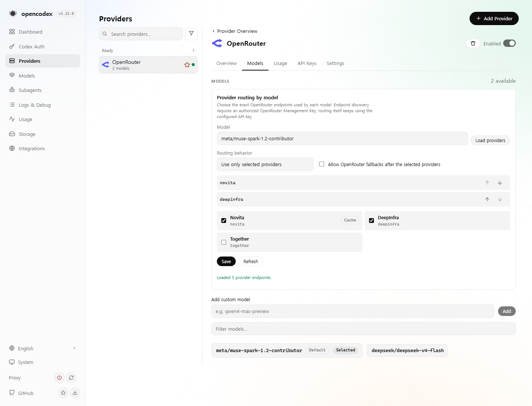Click the Proxy power button icon
Image resolution: width=532 pixels, height=406 pixels.
tap(59, 378)
